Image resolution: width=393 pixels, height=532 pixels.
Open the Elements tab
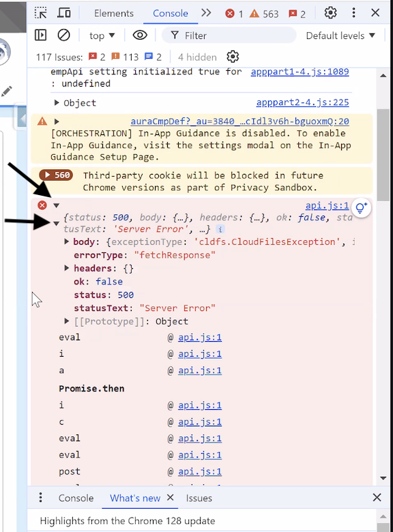tap(114, 13)
